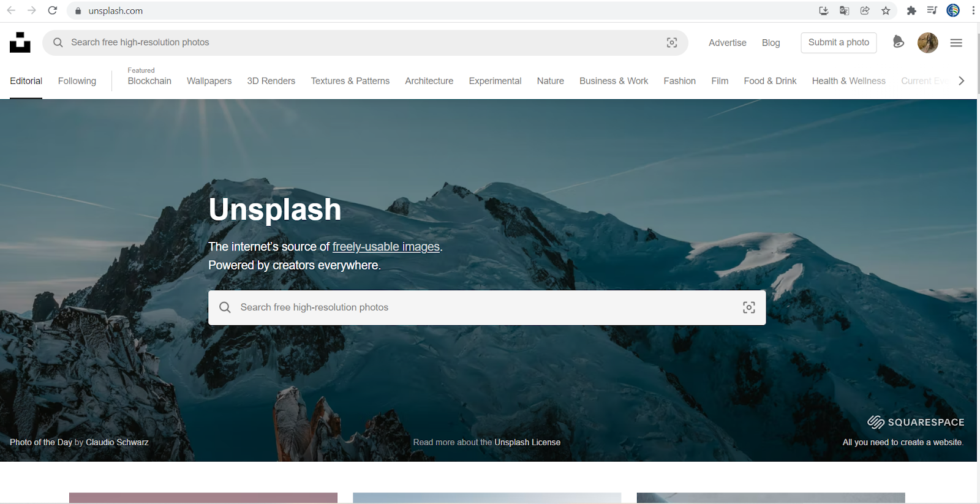The width and height of the screenshot is (980, 504).
Task: Click the Blog link
Action: tap(771, 43)
